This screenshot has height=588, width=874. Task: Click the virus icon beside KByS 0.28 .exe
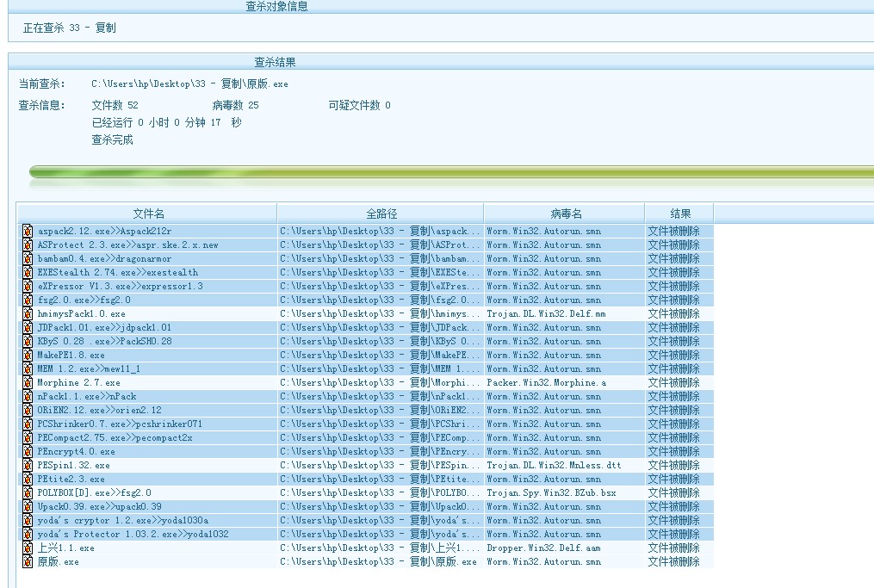pyautogui.click(x=28, y=341)
